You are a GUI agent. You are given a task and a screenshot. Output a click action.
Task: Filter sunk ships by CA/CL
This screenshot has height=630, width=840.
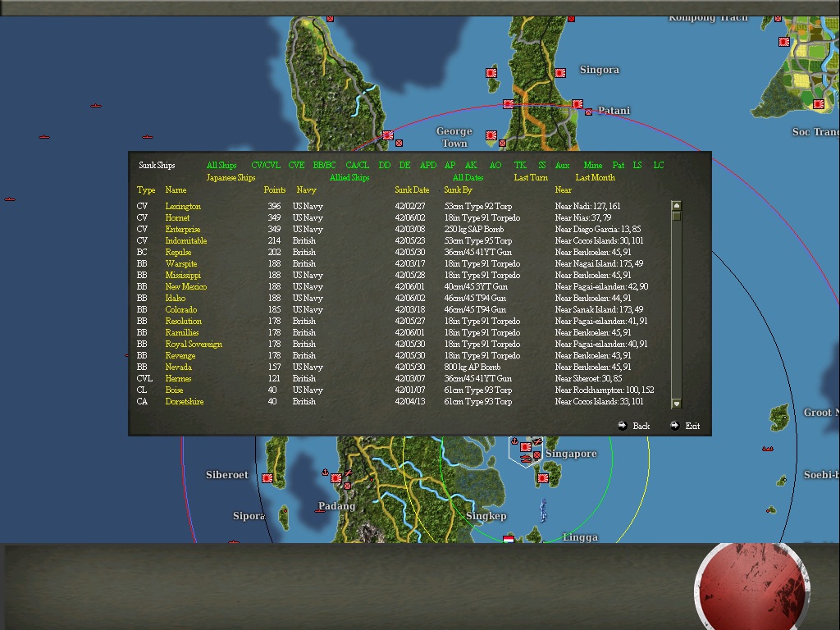[358, 165]
